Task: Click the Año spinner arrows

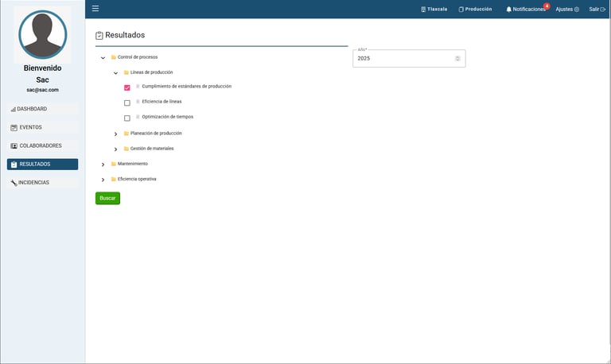Action: (x=457, y=58)
